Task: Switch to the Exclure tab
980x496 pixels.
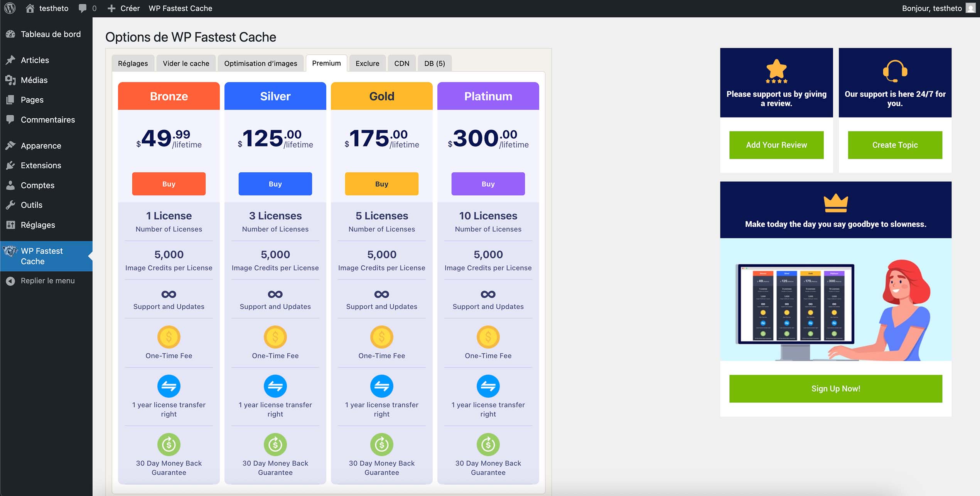Action: [367, 63]
